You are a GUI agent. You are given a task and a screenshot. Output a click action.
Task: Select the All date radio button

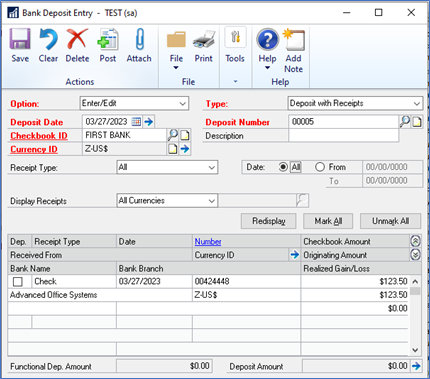tap(283, 167)
